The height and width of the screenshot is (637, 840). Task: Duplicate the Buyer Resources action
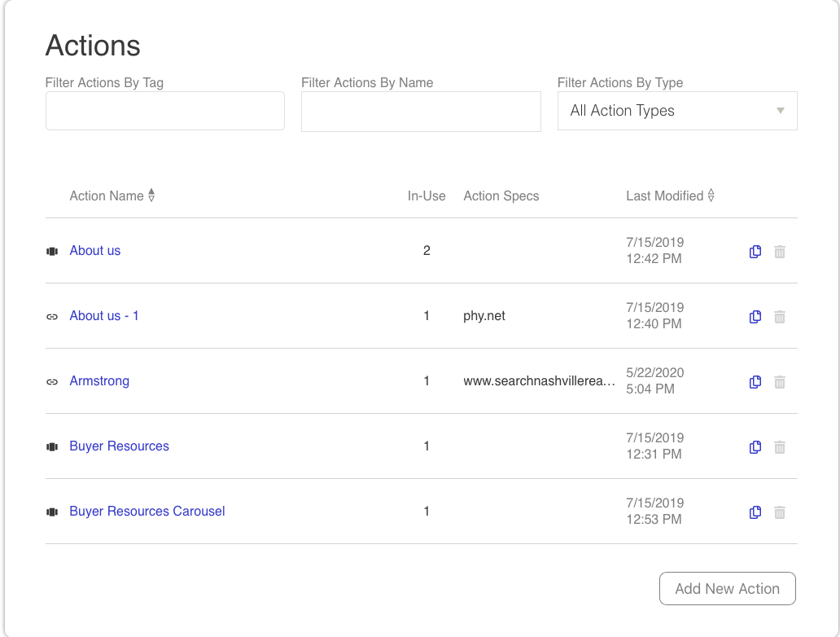click(755, 447)
